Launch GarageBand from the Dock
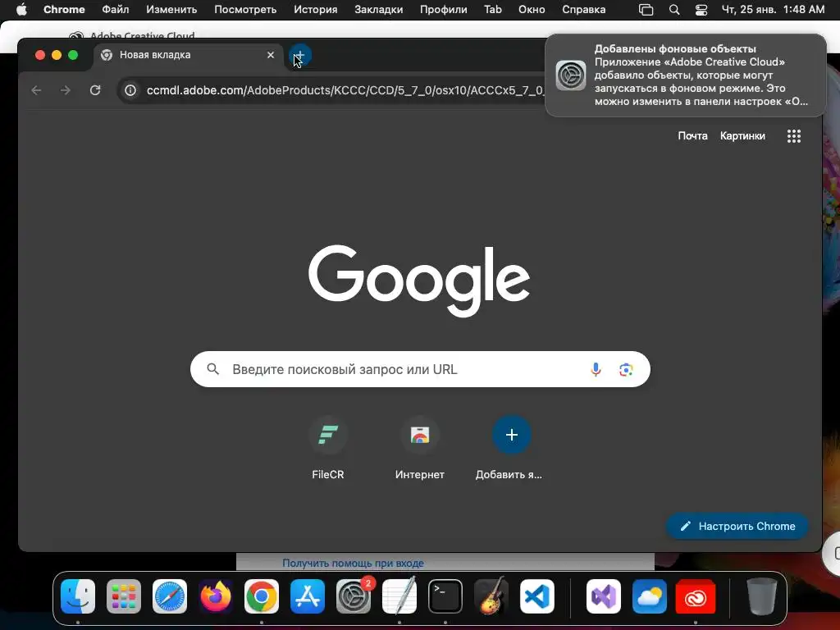 (491, 596)
